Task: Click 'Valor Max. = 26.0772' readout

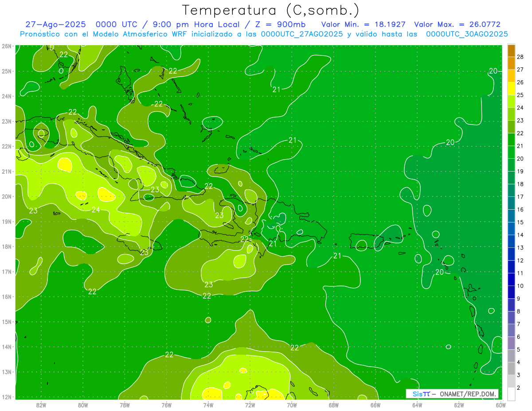Action: click(x=457, y=24)
